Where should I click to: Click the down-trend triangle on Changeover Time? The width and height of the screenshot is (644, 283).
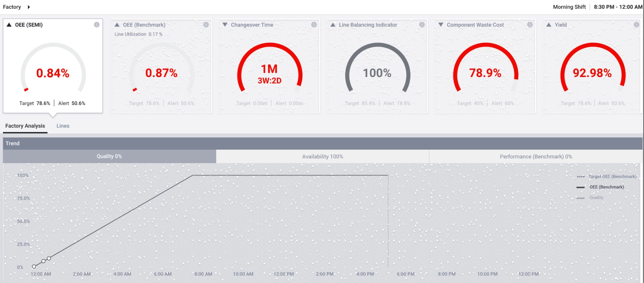click(225, 25)
